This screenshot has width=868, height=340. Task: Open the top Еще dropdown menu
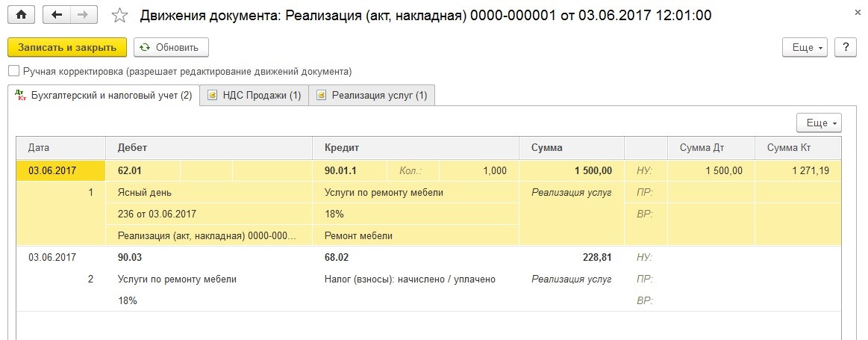805,47
